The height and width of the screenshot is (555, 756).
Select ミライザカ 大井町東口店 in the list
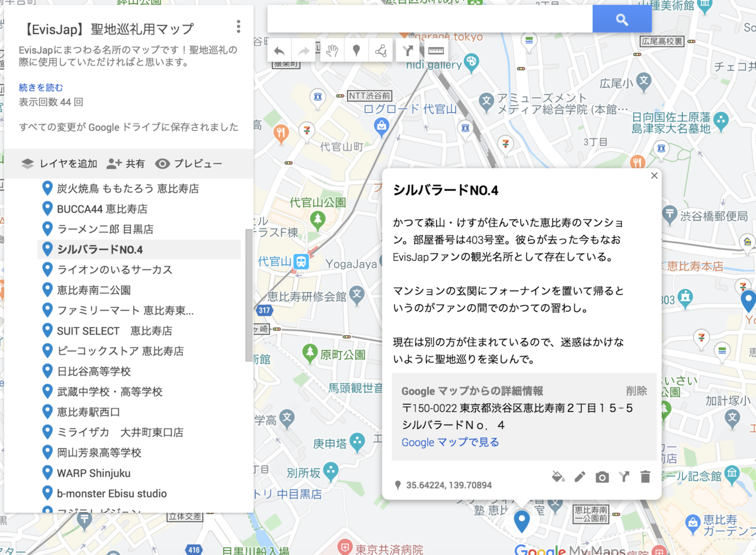pos(139,432)
